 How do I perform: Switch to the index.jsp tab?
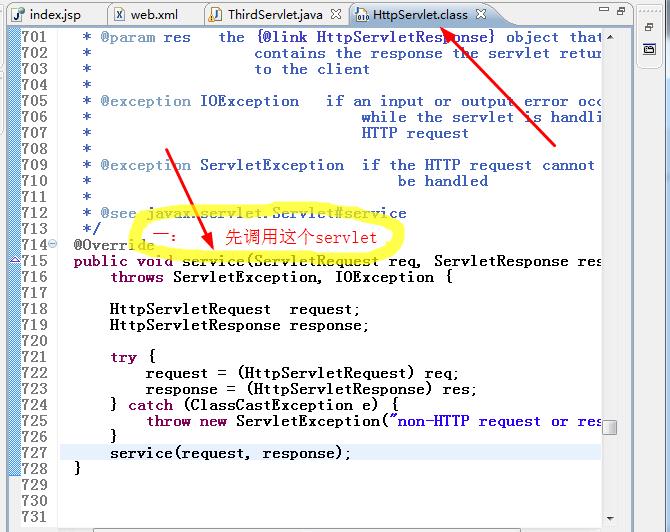click(47, 15)
